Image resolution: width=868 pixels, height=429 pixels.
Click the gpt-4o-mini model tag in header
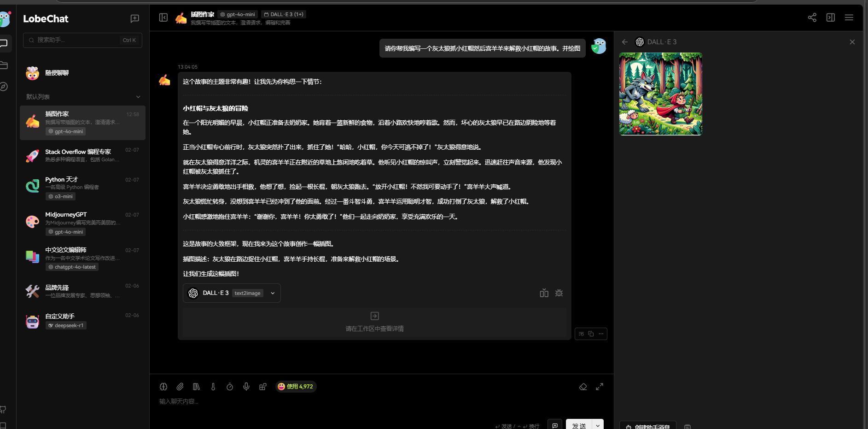[x=238, y=14]
